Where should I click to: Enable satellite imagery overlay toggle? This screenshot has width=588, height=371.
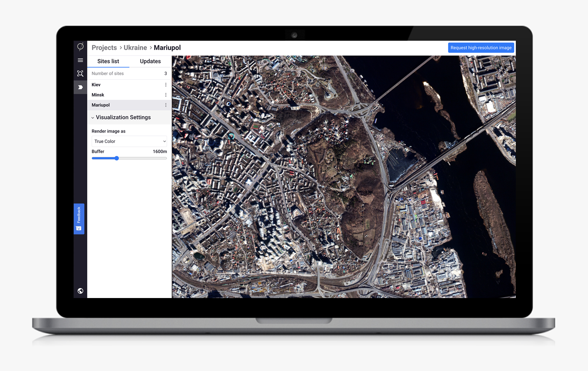[x=80, y=291]
